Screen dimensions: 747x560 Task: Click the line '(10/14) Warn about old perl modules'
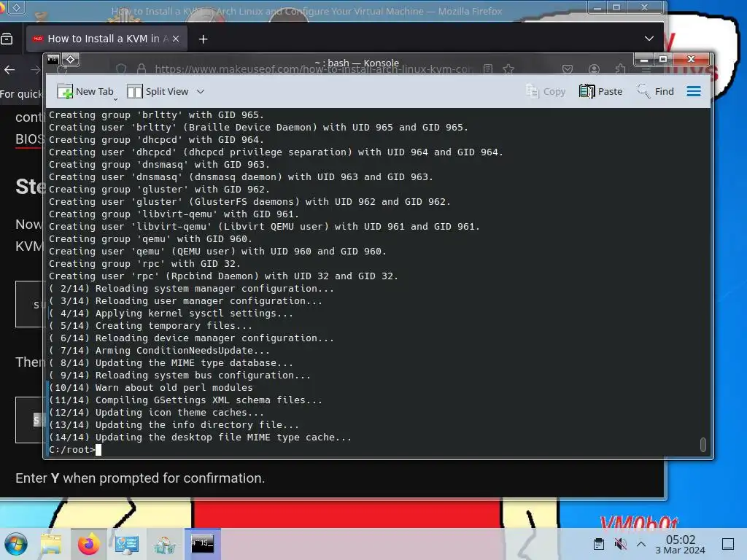[x=150, y=388]
